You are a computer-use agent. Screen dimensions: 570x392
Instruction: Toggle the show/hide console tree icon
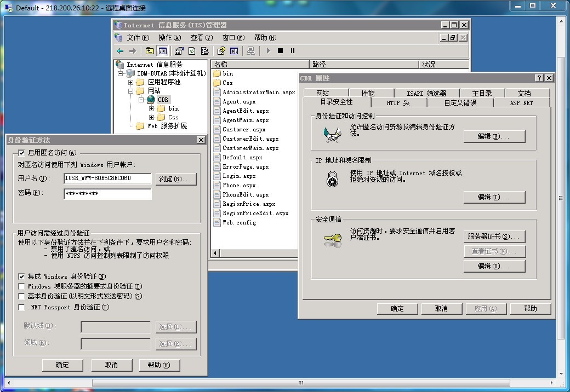(162, 51)
